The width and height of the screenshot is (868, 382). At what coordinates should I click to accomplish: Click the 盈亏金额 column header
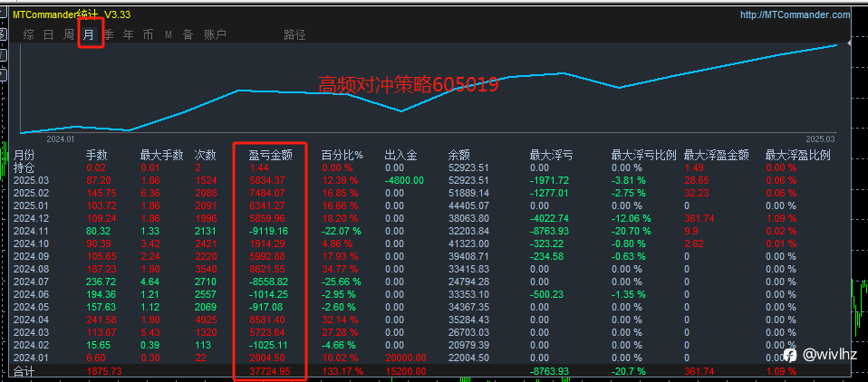[x=270, y=156]
